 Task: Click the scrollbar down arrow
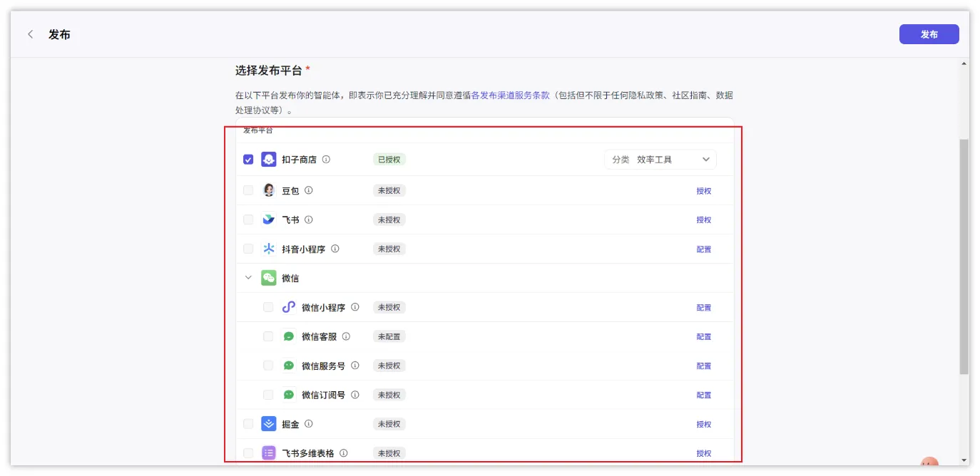click(964, 460)
